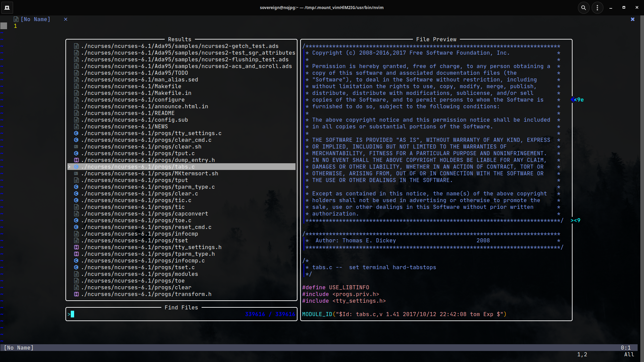Select the [No Name] buffer tab

[35, 19]
